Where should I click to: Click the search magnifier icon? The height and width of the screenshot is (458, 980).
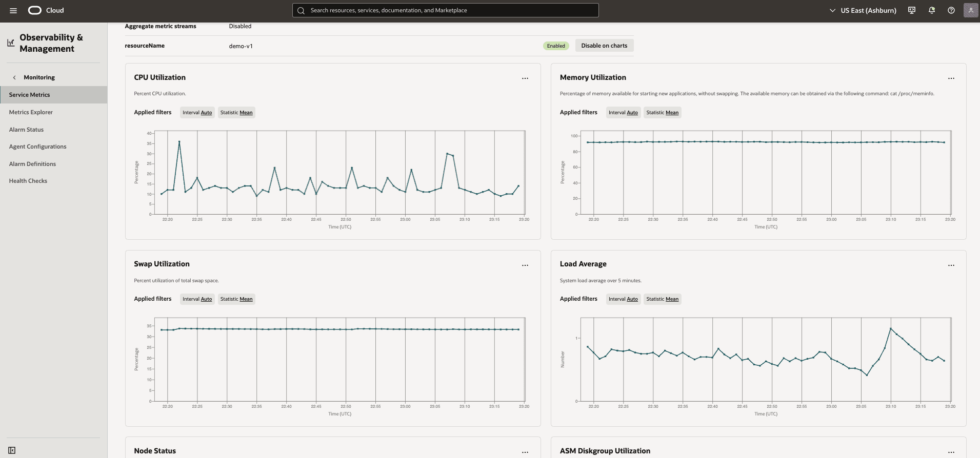301,10
